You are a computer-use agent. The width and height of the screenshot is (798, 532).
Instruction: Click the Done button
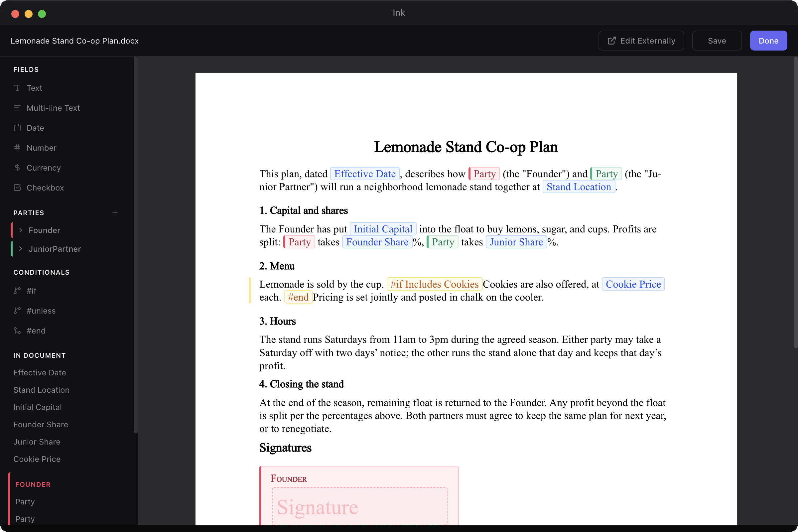point(768,41)
